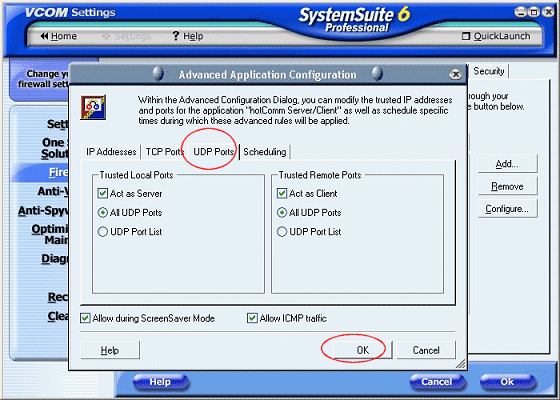Click the Remove button in VCOM window
Image resolution: width=560 pixels, height=400 pixels.
(x=507, y=186)
